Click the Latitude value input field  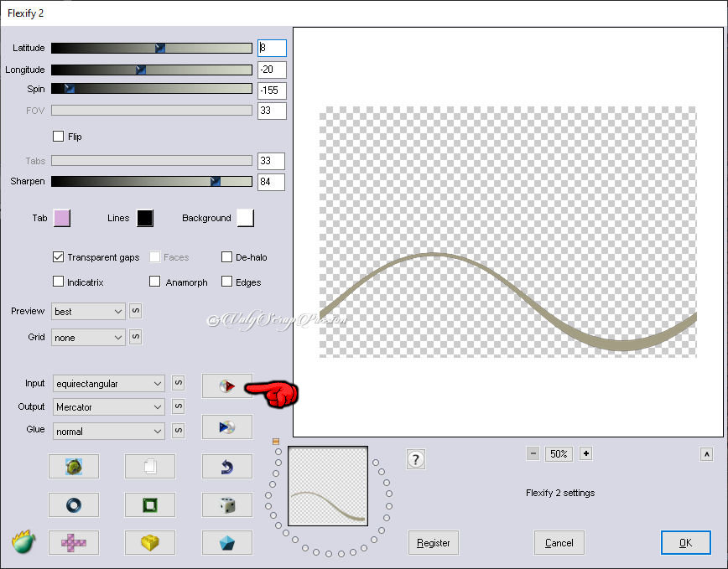coord(272,49)
